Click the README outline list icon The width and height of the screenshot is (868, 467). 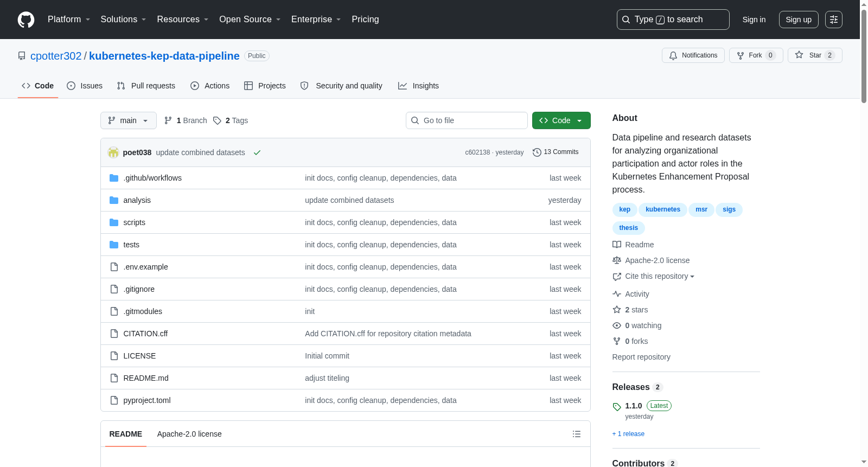pyautogui.click(x=577, y=434)
